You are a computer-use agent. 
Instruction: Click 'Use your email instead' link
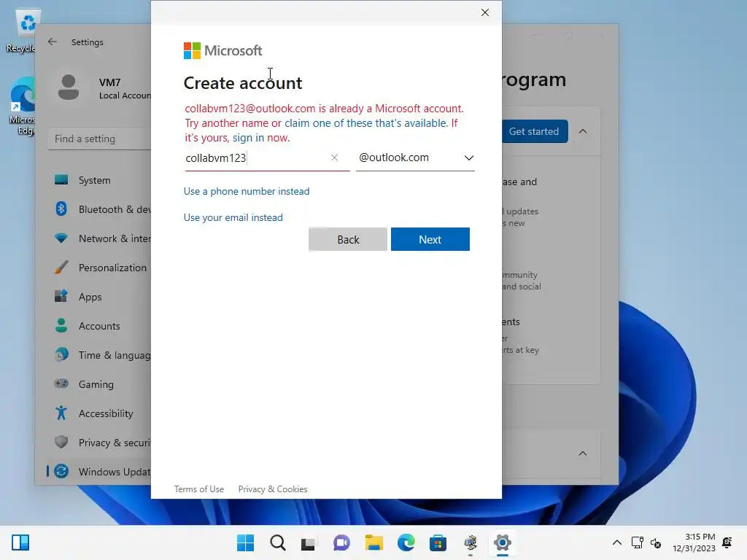[233, 217]
